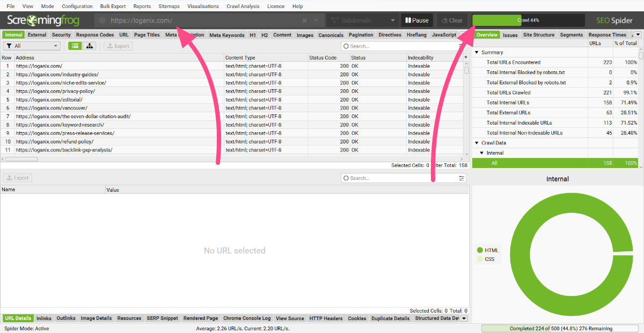Screen dimensions: 644x333
Task: Click the Crawl 44% progress bar
Action: [x=529, y=20]
